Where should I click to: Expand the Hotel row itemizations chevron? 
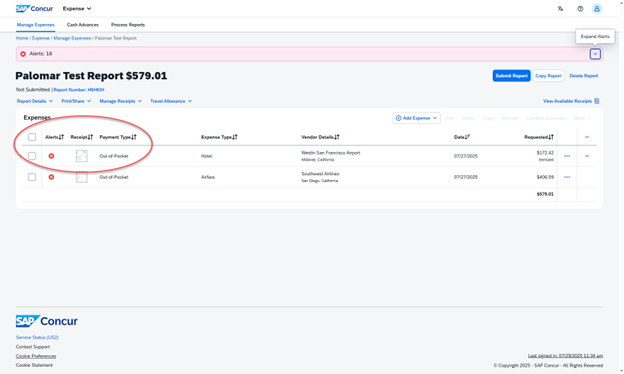pyautogui.click(x=587, y=156)
